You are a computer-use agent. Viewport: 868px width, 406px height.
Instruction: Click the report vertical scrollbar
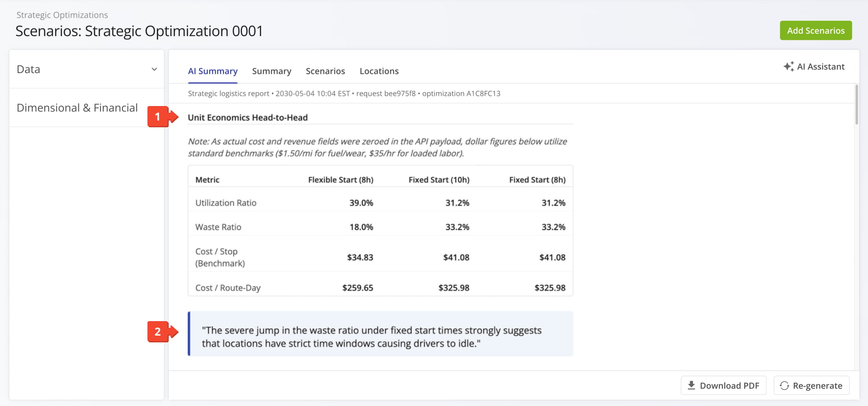[857, 104]
